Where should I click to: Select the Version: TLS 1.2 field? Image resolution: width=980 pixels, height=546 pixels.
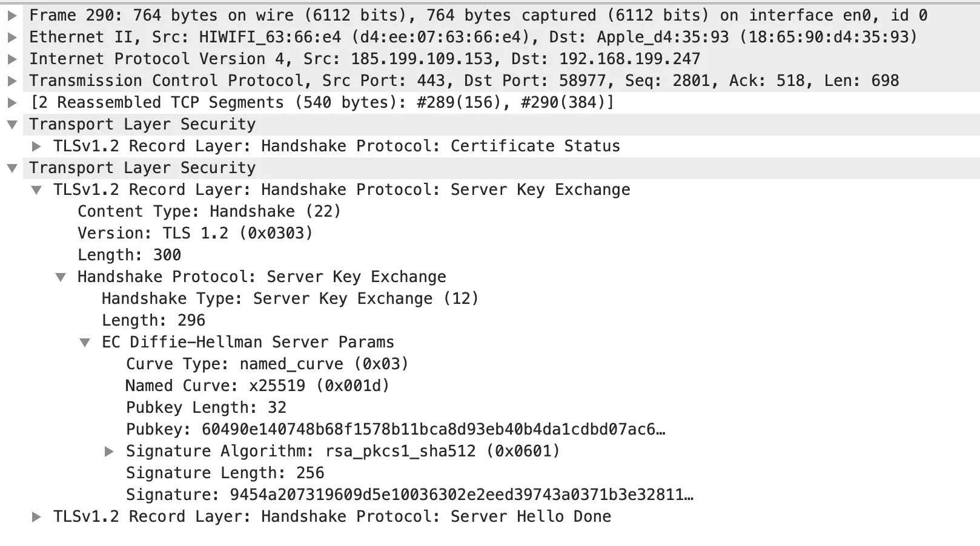point(195,233)
